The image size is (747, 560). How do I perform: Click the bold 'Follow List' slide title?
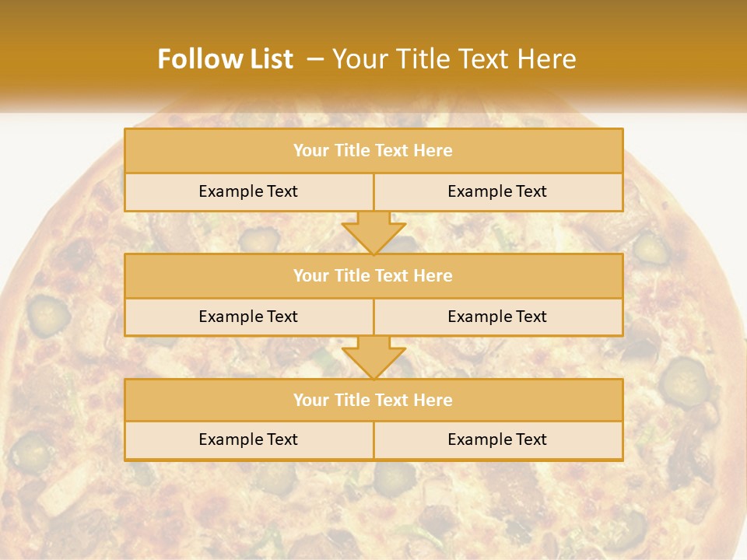[x=226, y=59]
